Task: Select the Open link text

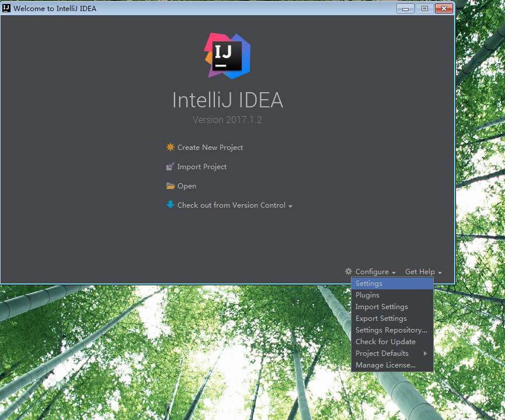Action: point(186,186)
